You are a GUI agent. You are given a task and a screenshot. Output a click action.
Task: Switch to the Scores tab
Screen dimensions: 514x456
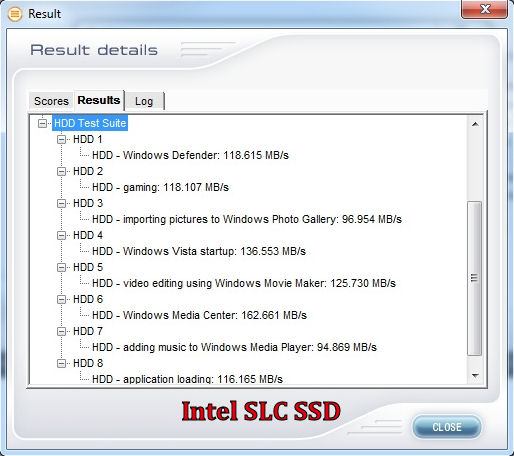[x=51, y=101]
